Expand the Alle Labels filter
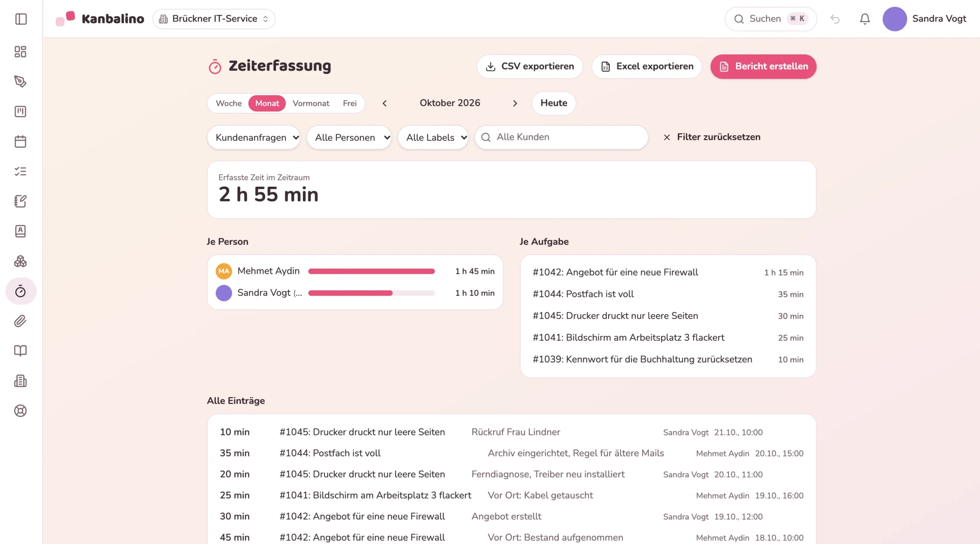This screenshot has height=544, width=980. (433, 137)
